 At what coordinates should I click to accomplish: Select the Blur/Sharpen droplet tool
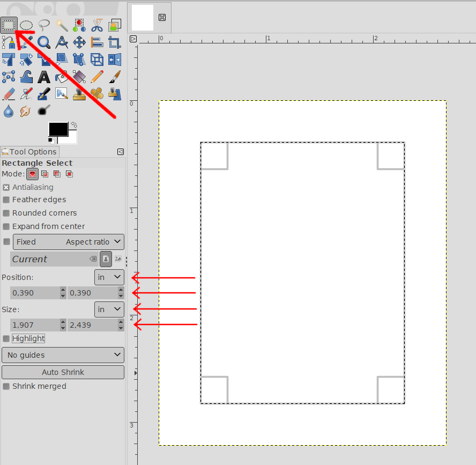point(9,111)
